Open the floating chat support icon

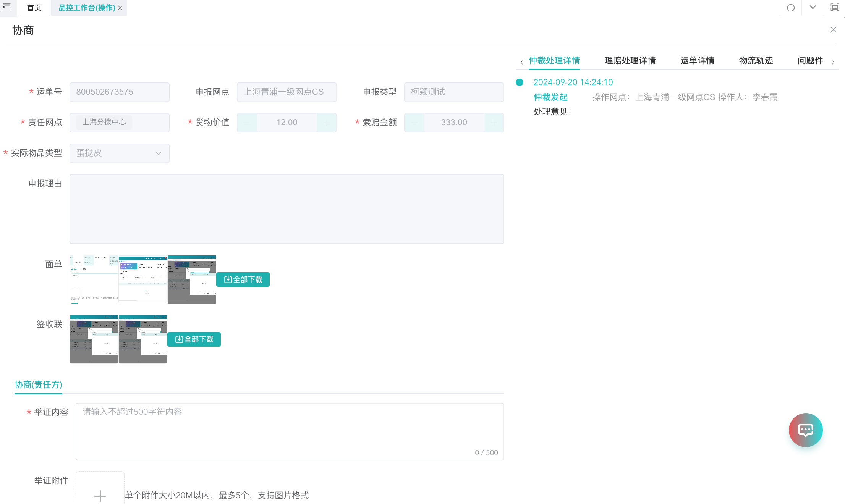click(x=806, y=430)
